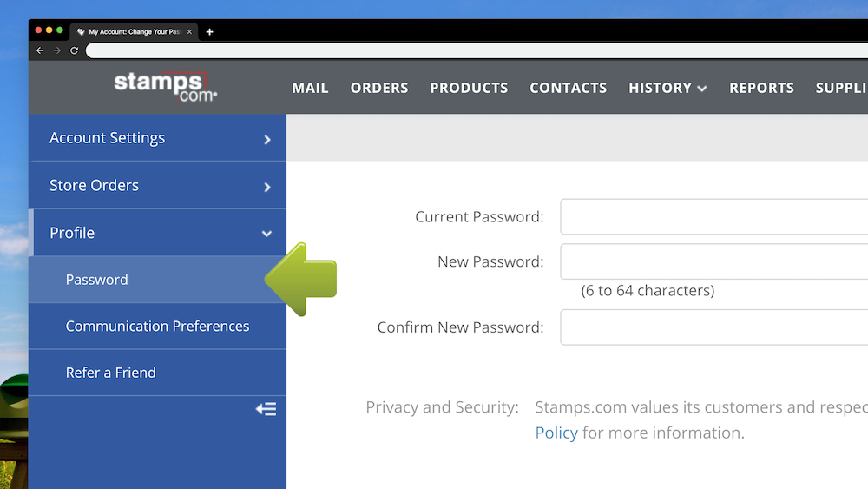Open Communication Preferences
The image size is (868, 489).
(157, 327)
